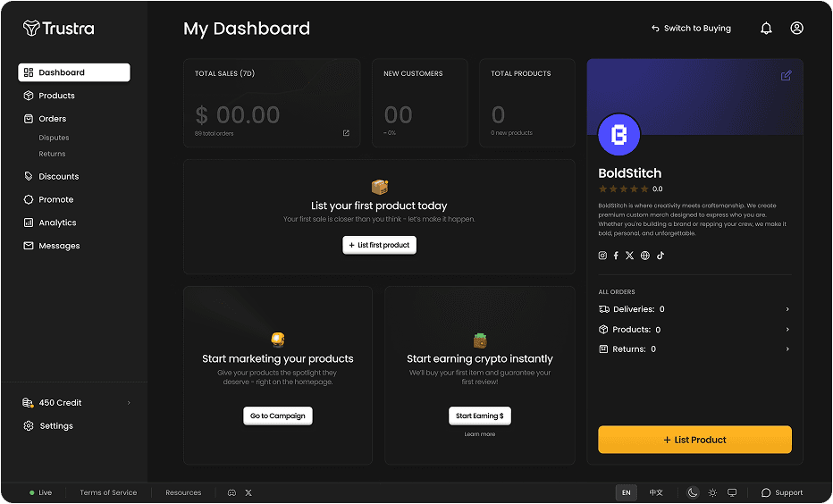
Task: Click Go to Campaign button
Action: point(277,416)
